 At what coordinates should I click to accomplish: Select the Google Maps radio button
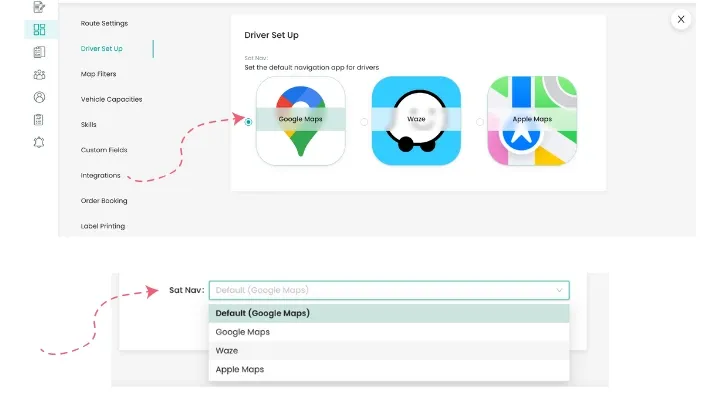[248, 122]
